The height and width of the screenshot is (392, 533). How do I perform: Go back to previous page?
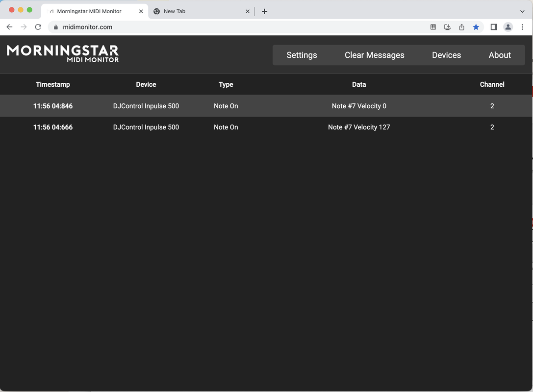9,27
